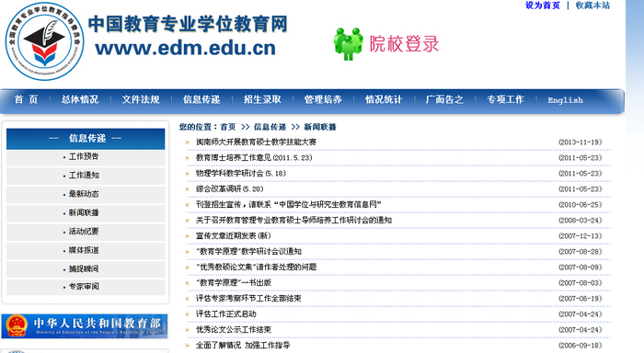Click the date (2007-06-19)
Image resolution: width=644 pixels, height=353 pixels.
pyautogui.click(x=580, y=299)
